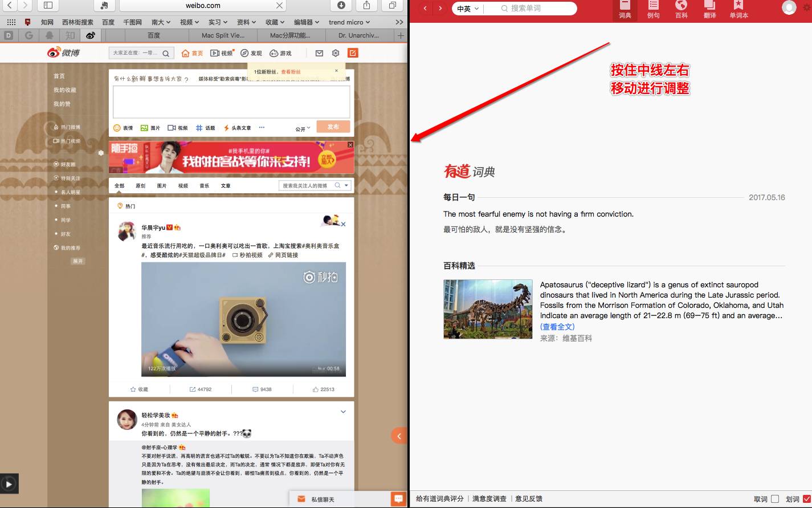
Task: Open the Weibo messages envelope icon
Action: tap(319, 53)
